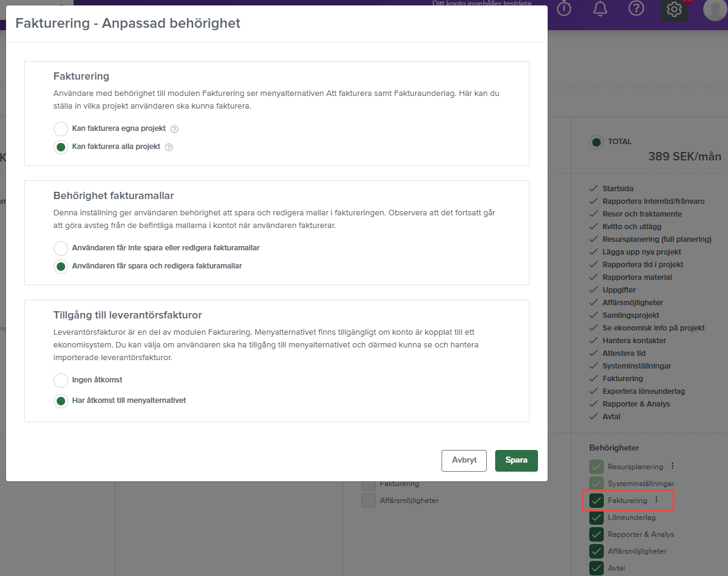Image resolution: width=728 pixels, height=576 pixels.
Task: Open the settings gear icon
Action: coord(674,10)
